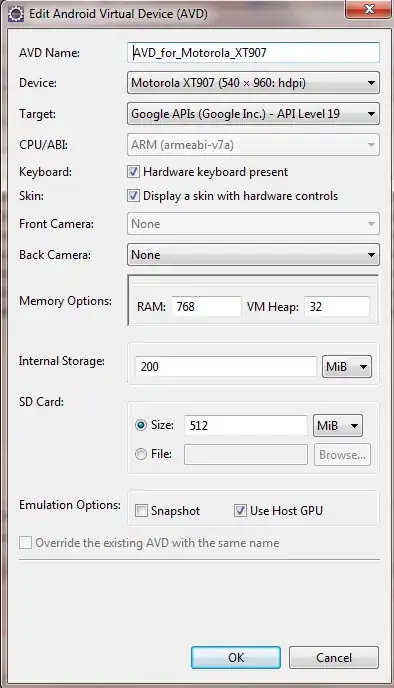This screenshot has width=394, height=688.
Task: Open the SD Card size MiB unit dropdown
Action: 338,426
